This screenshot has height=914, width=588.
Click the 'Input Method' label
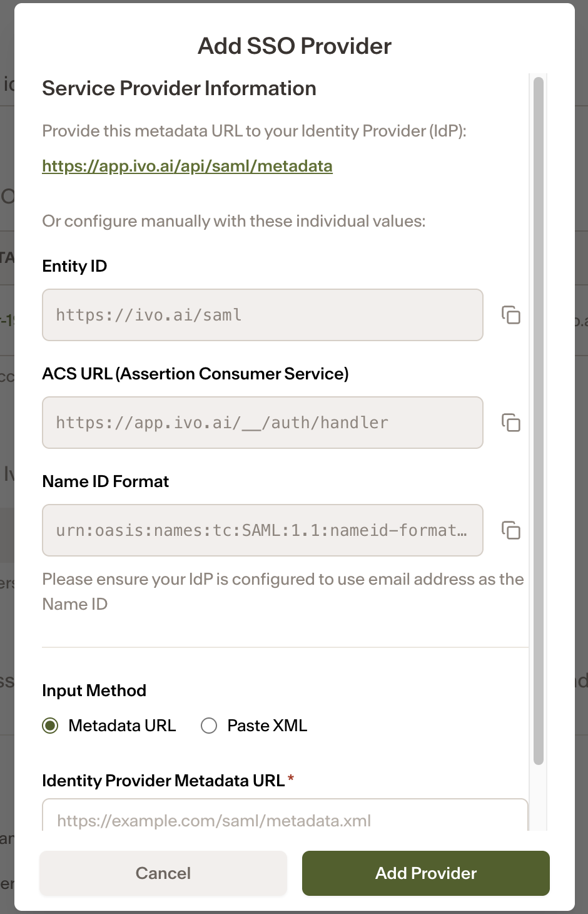[94, 691]
